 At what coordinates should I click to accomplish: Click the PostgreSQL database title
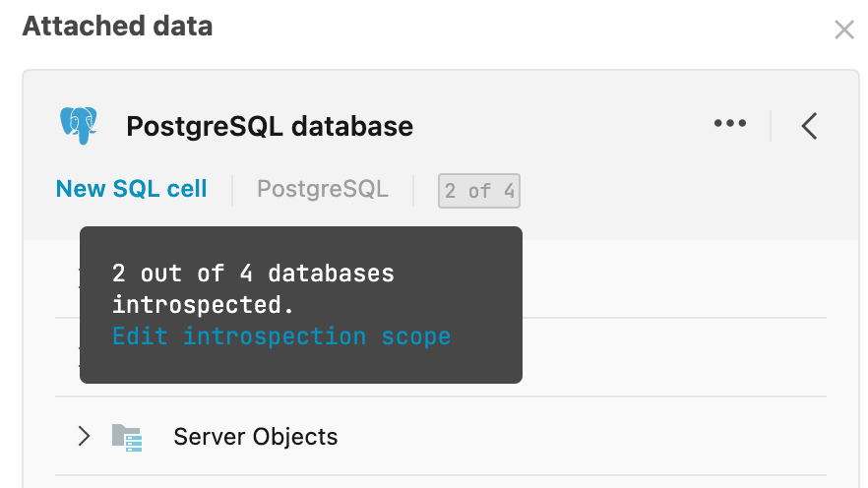click(x=270, y=126)
